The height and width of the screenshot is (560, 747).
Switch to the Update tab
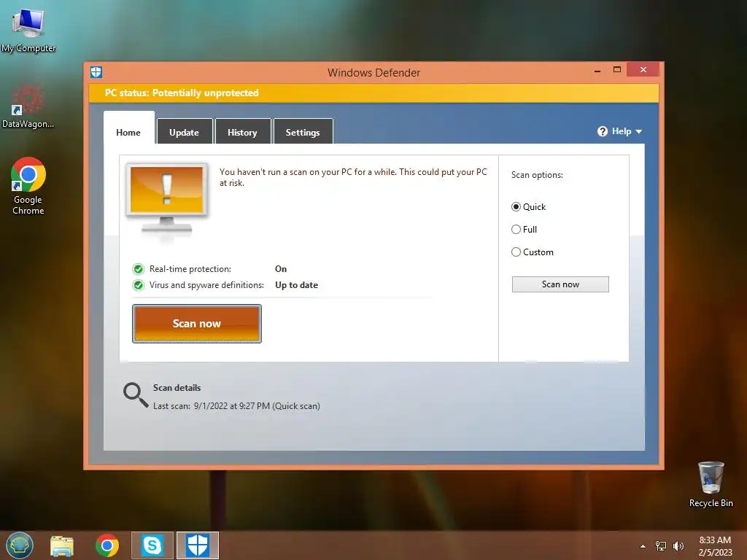point(185,132)
